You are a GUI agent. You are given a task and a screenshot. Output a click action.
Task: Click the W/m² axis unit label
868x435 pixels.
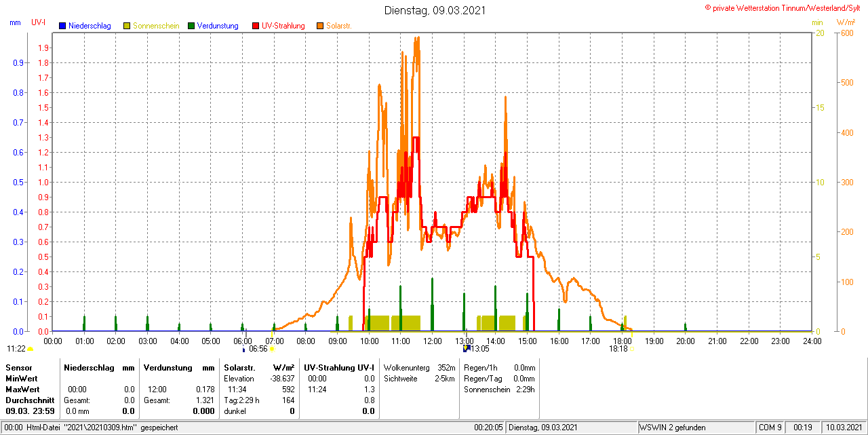pyautogui.click(x=848, y=22)
